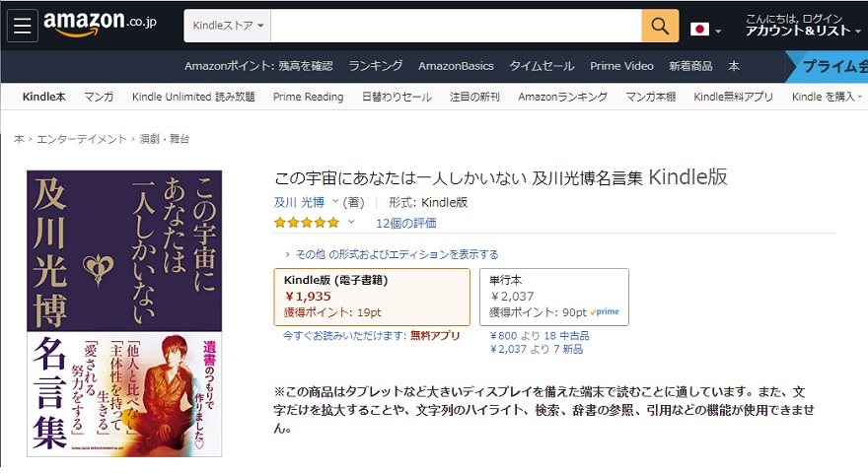Click the 本 breadcrumb link
Image resolution: width=868 pixels, height=473 pixels.
click(19, 139)
